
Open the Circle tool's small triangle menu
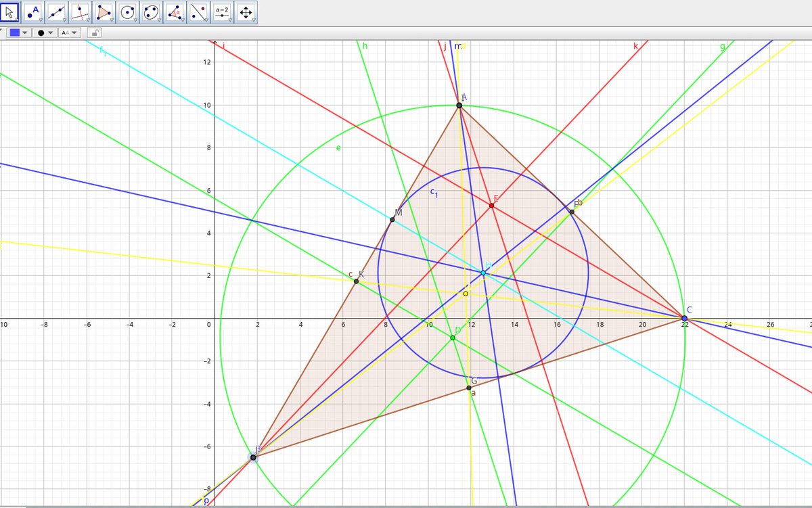[135, 20]
